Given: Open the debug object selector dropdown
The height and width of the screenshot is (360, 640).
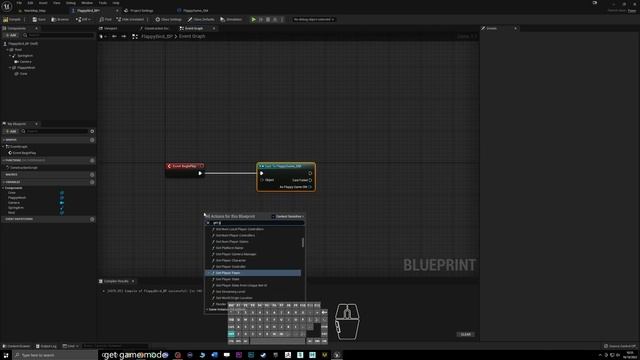Looking at the screenshot, I should coord(313,19).
